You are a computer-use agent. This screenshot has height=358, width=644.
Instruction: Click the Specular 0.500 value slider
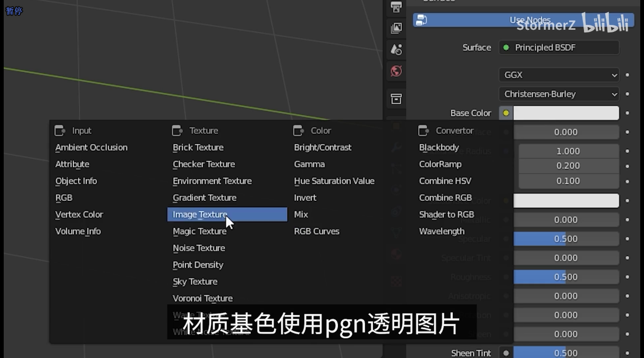coord(566,238)
